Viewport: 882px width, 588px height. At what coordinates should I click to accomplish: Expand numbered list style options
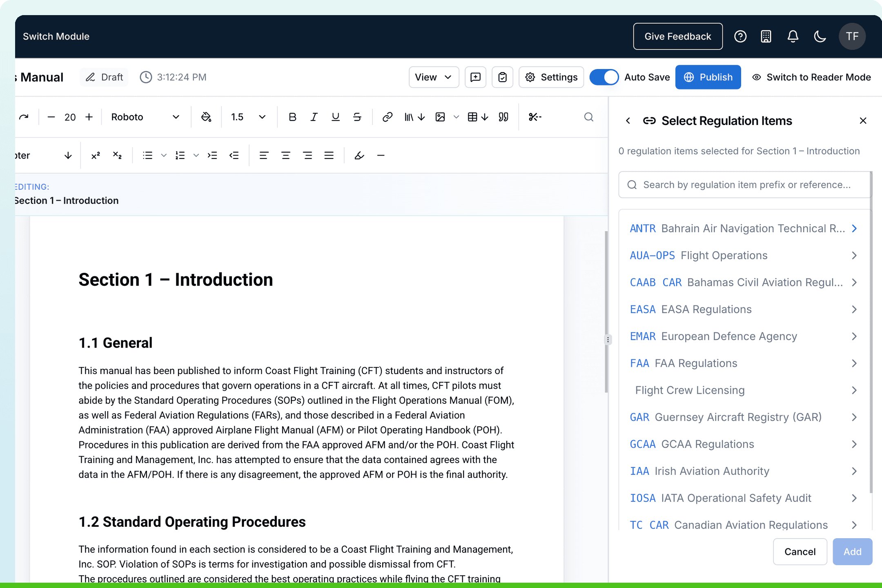[x=196, y=156]
